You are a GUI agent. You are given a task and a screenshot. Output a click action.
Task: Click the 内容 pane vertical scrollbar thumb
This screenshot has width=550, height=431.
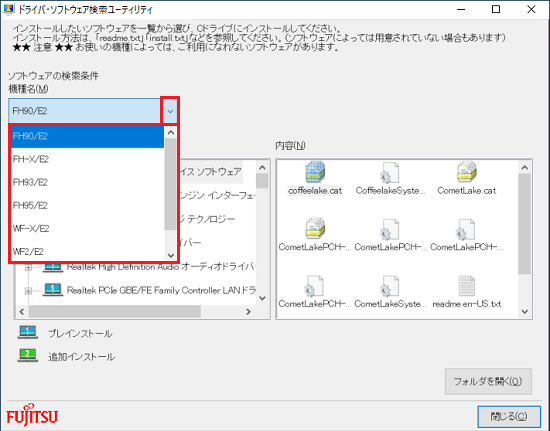525,224
